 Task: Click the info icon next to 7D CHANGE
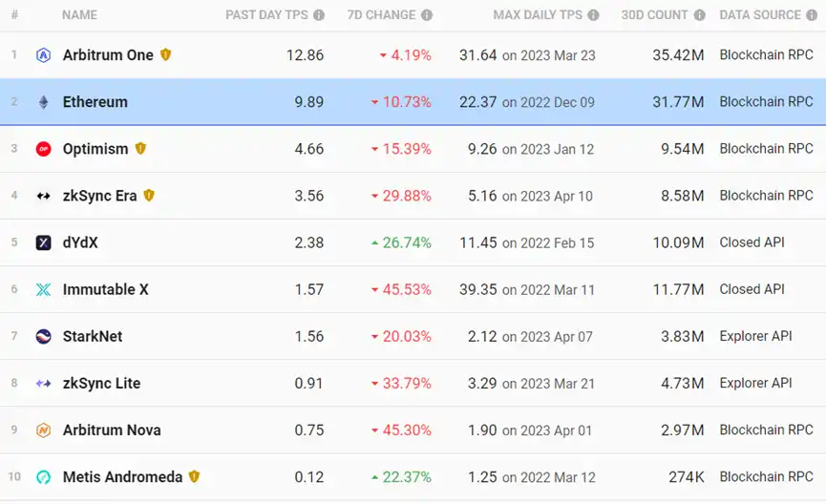click(x=427, y=15)
